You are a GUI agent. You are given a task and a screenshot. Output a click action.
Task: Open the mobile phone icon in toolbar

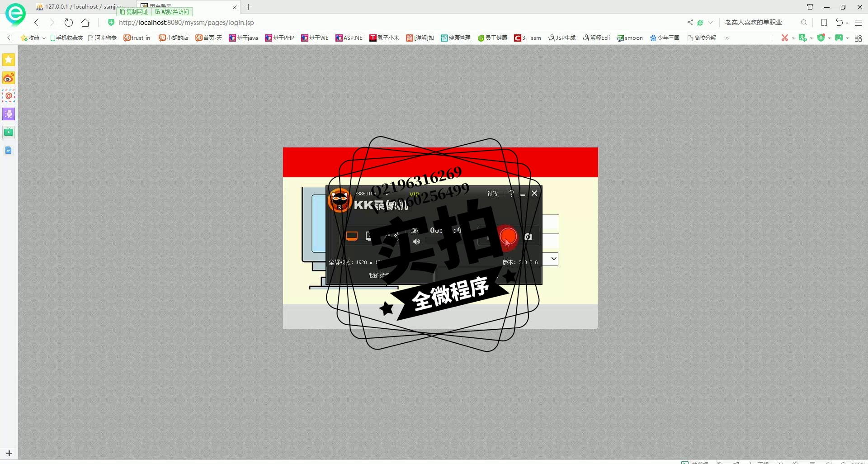(824, 22)
